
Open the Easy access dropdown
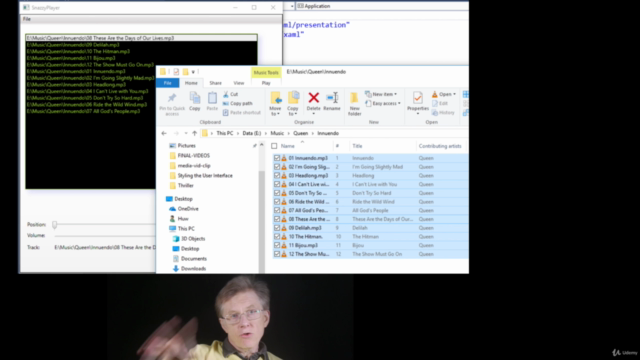[x=383, y=104]
